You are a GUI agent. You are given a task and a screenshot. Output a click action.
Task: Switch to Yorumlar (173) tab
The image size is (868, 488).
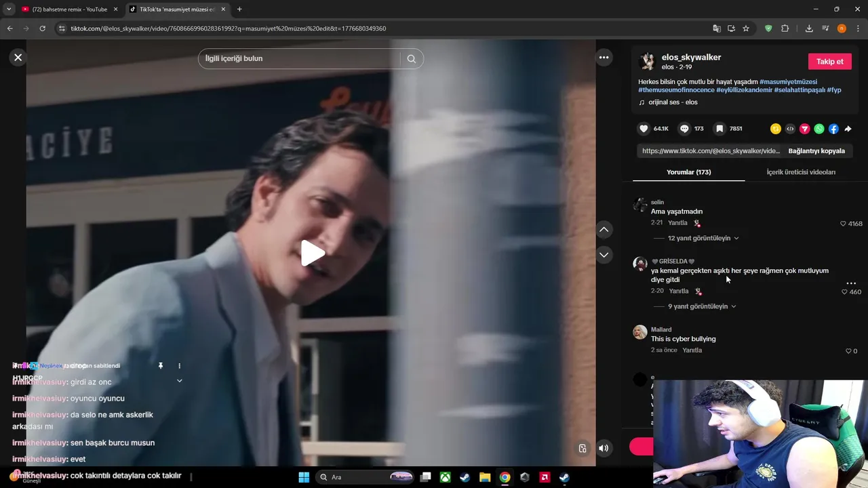pos(688,172)
